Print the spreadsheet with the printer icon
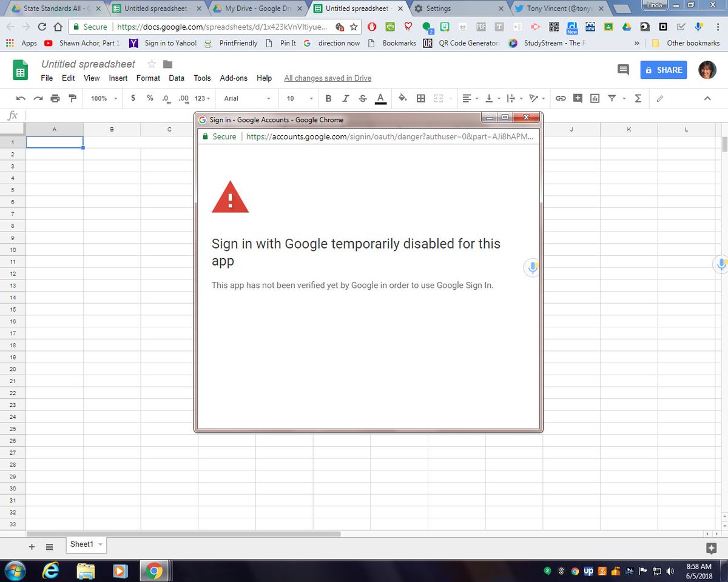 click(55, 98)
